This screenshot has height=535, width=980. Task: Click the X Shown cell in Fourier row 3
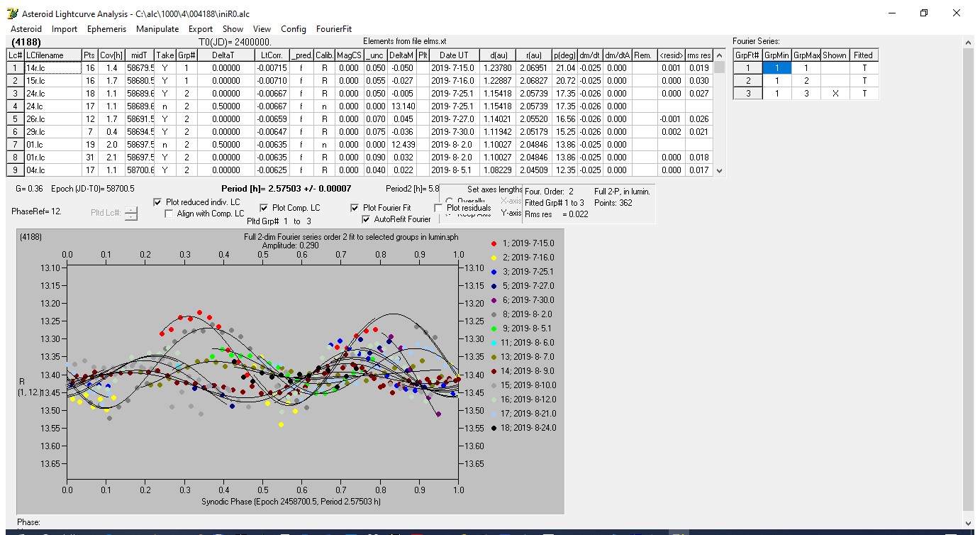(835, 94)
